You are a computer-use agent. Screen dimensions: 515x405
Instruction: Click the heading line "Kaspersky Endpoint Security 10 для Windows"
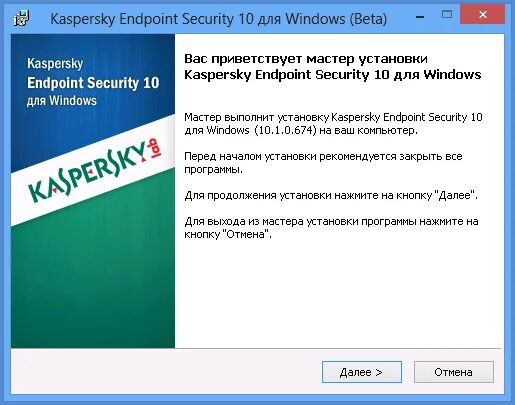tap(333, 74)
